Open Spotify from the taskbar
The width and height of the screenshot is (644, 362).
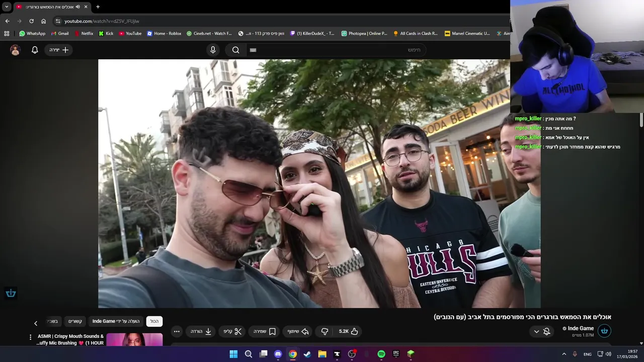click(x=381, y=354)
